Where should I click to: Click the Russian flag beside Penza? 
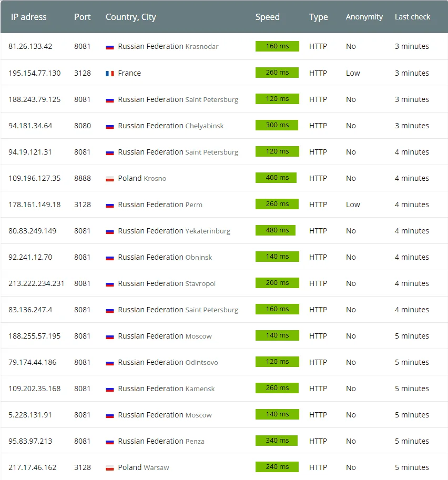pyautogui.click(x=109, y=442)
